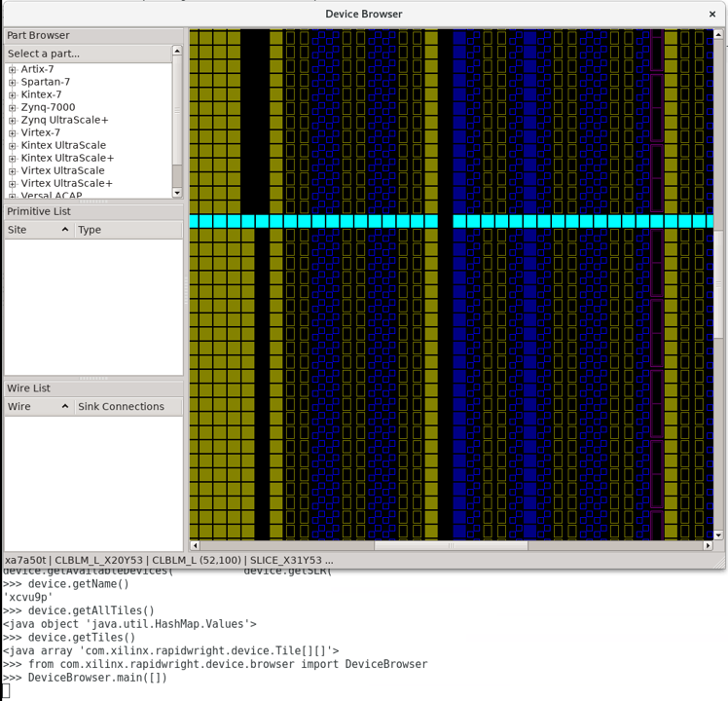The width and height of the screenshot is (728, 701).
Task: Click device view scroll-left arrow
Action: [195, 545]
